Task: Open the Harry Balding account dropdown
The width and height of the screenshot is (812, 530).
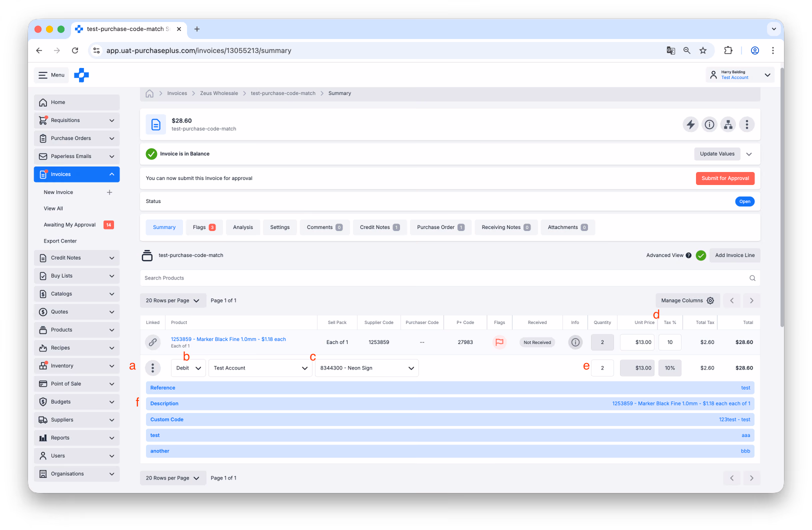Action: 740,75
